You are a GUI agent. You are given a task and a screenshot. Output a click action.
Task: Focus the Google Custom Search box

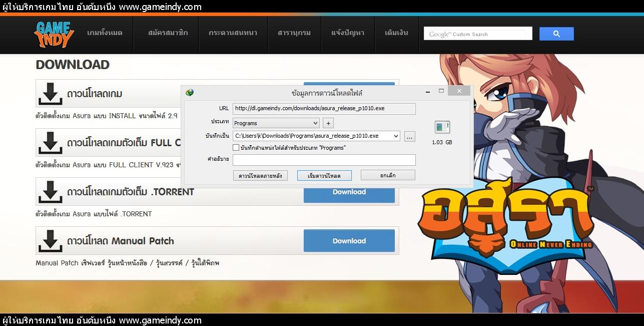click(478, 34)
